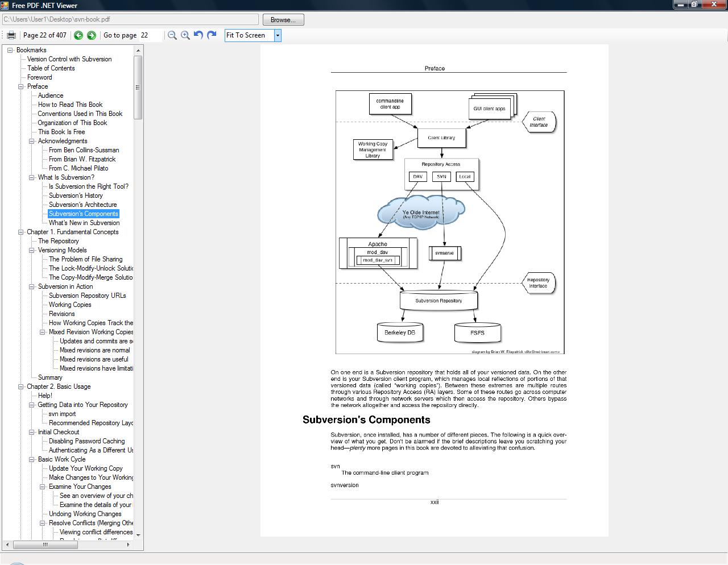This screenshot has height=565, width=728.
Task: Rotate the page clockwise
Action: 212,35
